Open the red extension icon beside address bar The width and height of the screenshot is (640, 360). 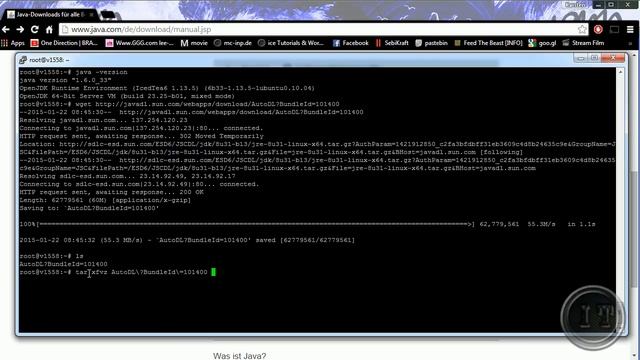(598, 29)
